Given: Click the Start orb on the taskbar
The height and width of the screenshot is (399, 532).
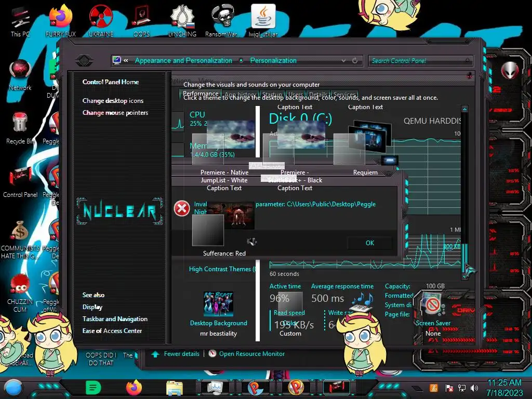Looking at the screenshot, I should tap(14, 388).
